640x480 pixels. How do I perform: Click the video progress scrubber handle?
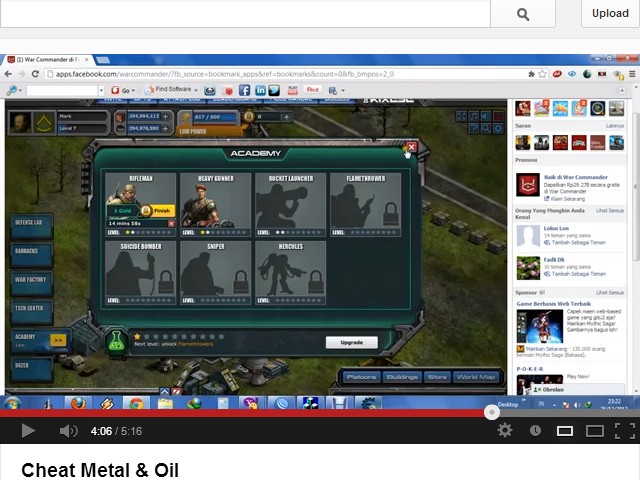click(492, 412)
